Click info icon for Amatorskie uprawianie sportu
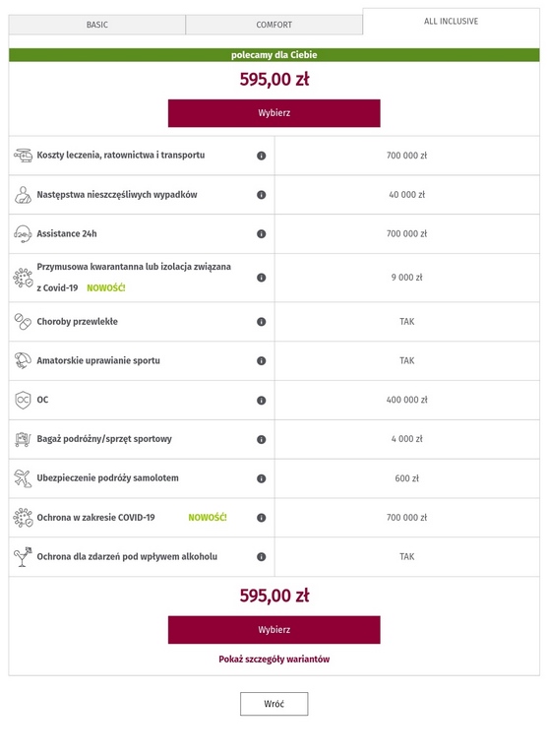 (262, 360)
